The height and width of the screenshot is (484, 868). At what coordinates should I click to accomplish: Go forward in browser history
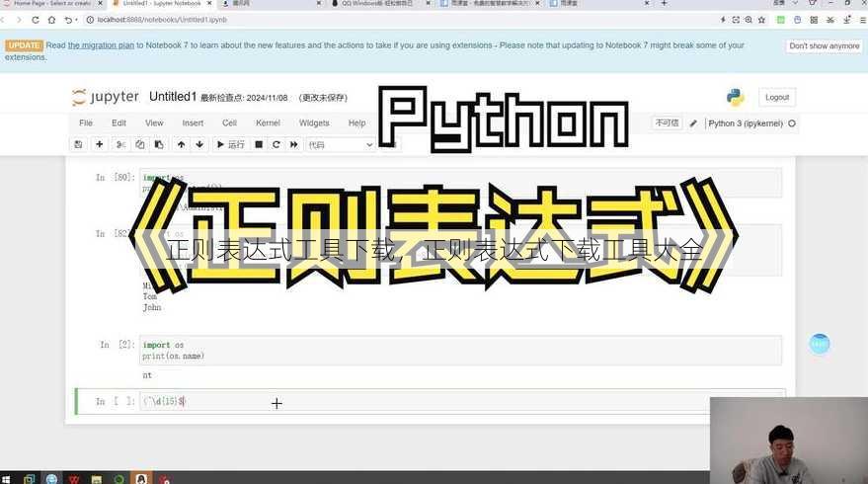coord(20,20)
